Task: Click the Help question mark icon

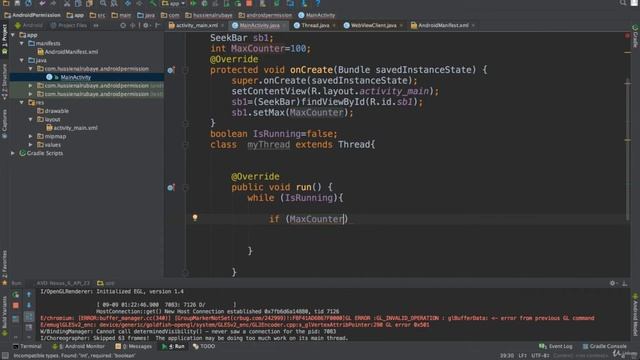Action: [x=318, y=3]
